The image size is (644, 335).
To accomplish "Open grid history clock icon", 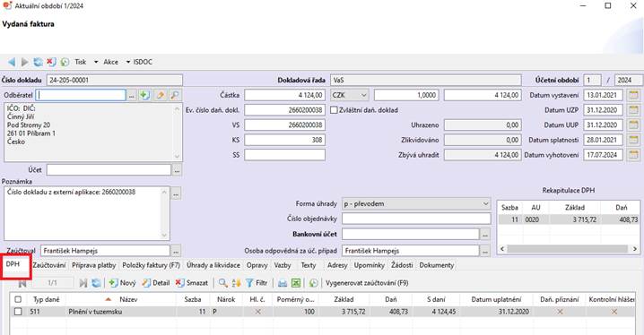I will pos(313,283).
